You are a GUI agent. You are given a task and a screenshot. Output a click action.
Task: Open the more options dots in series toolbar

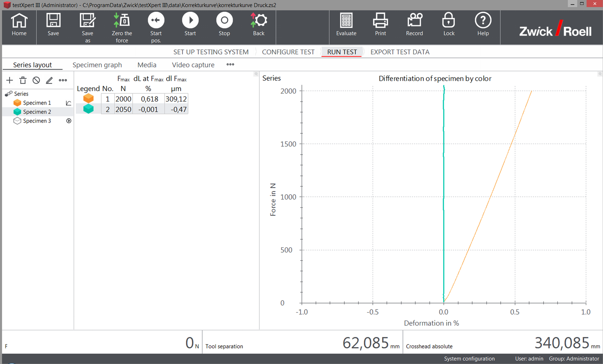(x=63, y=80)
